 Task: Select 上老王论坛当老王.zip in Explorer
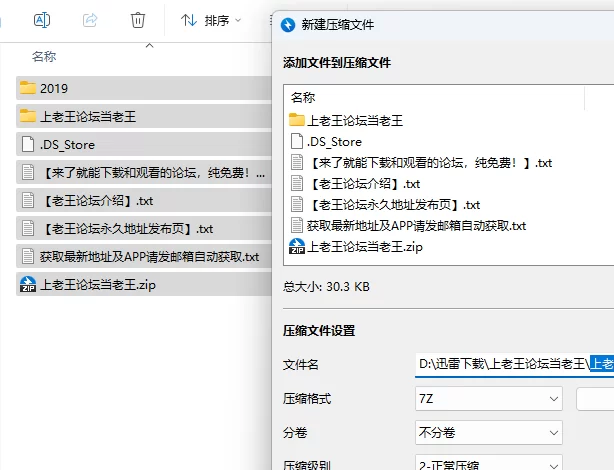pyautogui.click(x=144, y=284)
